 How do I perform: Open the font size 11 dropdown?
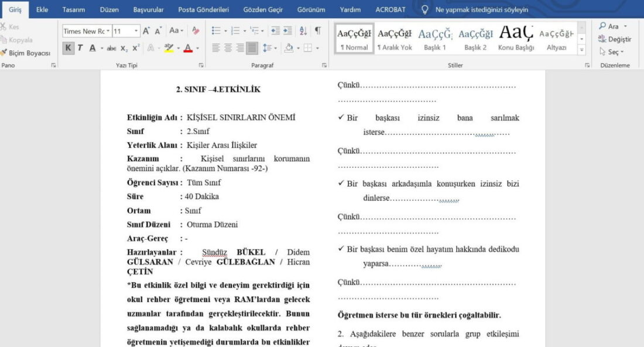[136, 31]
